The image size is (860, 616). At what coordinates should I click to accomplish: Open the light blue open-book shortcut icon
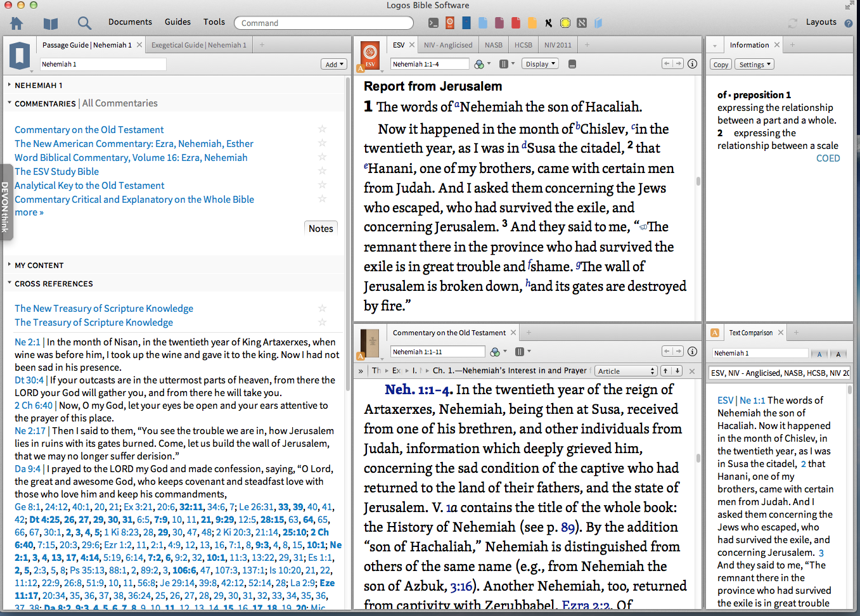598,23
